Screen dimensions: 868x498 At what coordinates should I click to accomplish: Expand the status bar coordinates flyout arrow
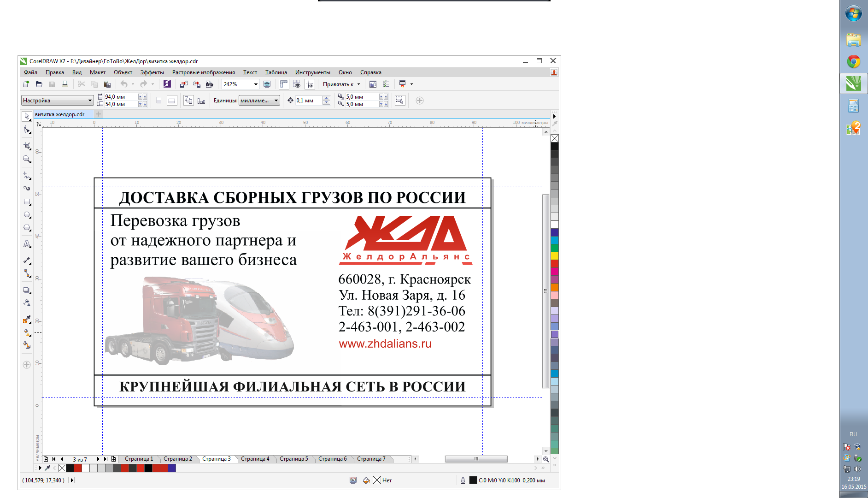point(72,480)
